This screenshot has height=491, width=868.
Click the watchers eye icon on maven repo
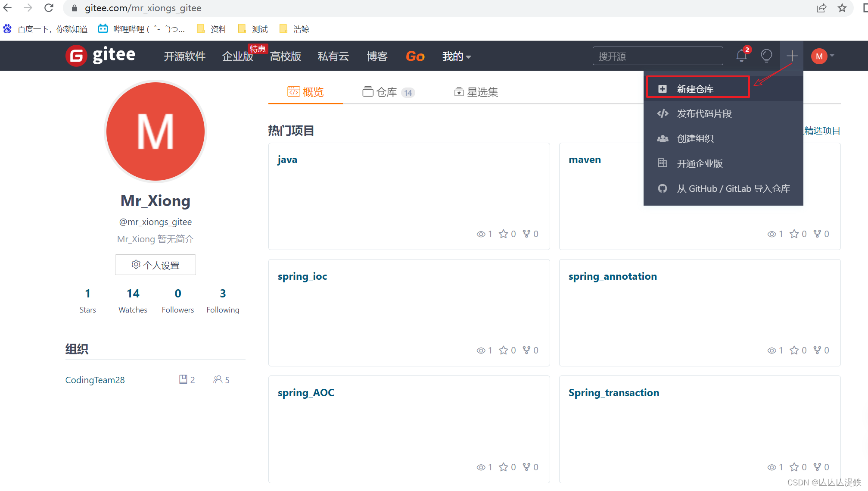(x=772, y=234)
